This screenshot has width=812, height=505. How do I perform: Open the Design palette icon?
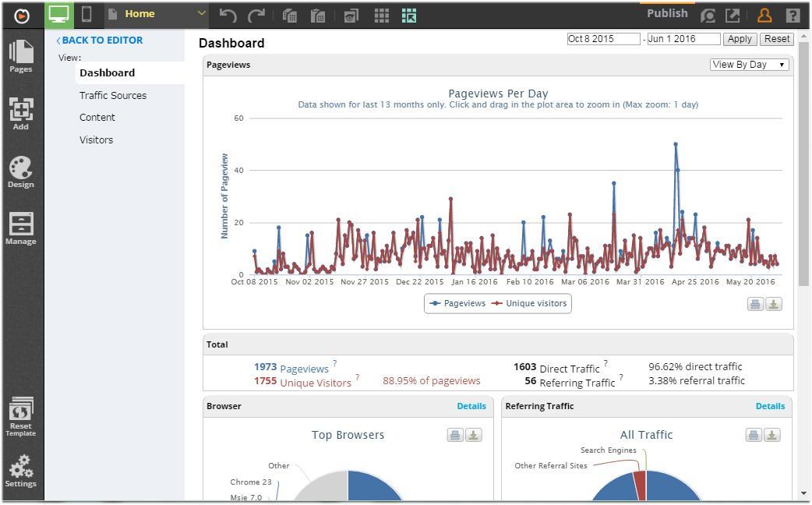click(21, 172)
